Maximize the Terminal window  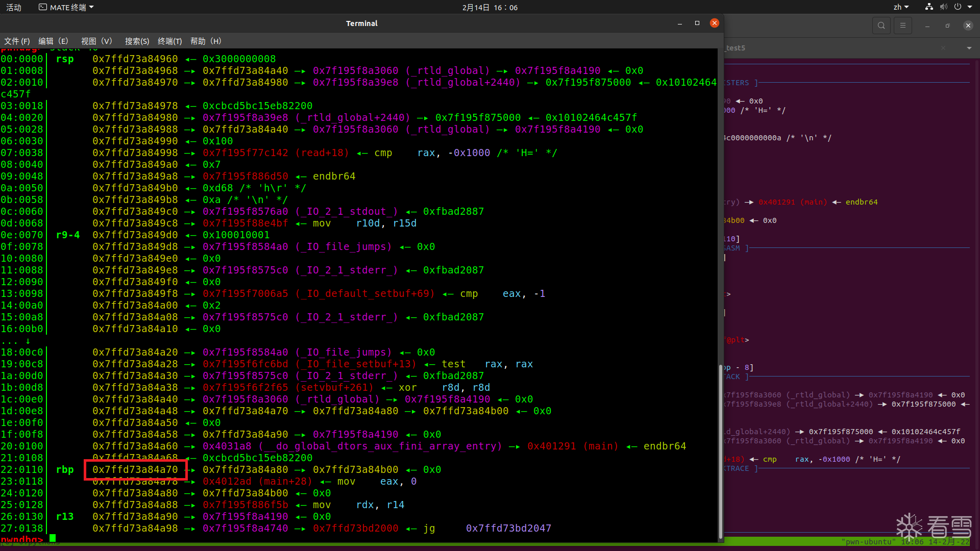tap(697, 23)
